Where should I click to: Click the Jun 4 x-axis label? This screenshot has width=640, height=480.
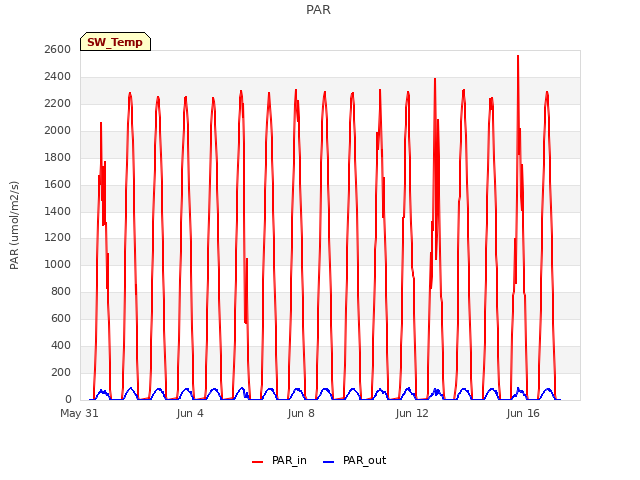(190, 413)
